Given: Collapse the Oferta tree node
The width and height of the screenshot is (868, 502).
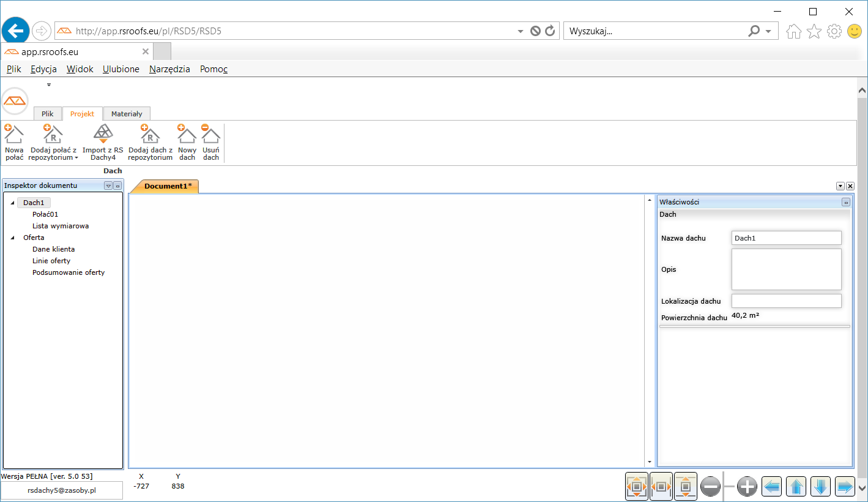Looking at the screenshot, I should [13, 238].
